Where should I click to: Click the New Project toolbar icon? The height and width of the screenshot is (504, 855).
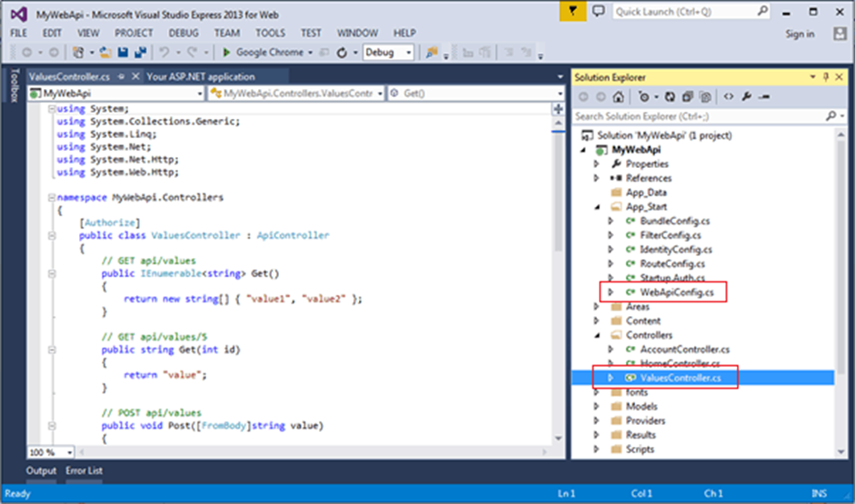tap(78, 53)
